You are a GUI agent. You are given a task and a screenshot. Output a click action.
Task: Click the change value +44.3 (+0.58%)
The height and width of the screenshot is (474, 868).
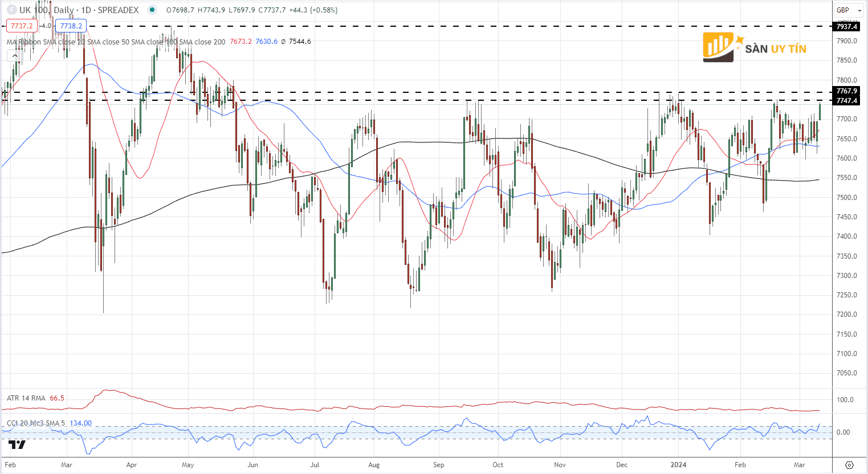(313, 10)
